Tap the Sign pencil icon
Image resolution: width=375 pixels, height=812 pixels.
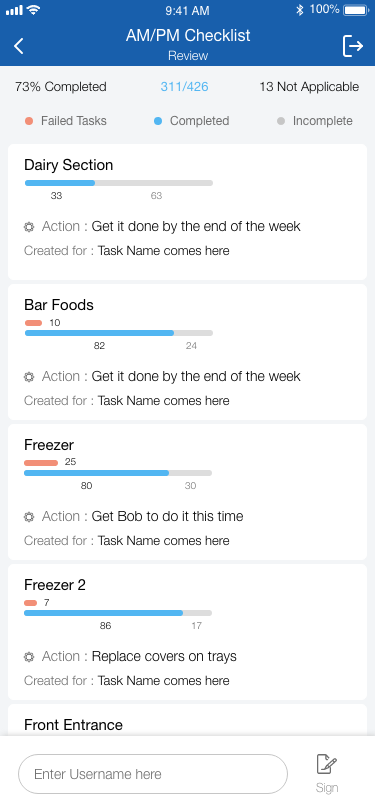(327, 764)
